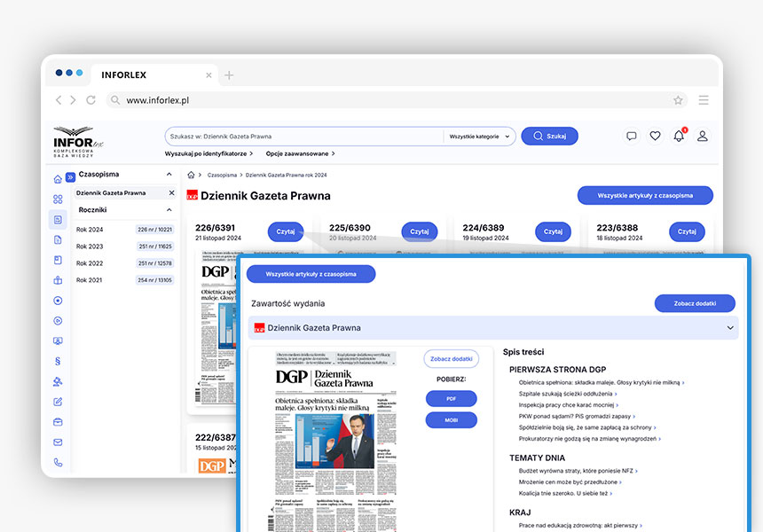This screenshot has width=763, height=532.
Task: Go forward with the browser forward arrow
Action: tap(73, 100)
